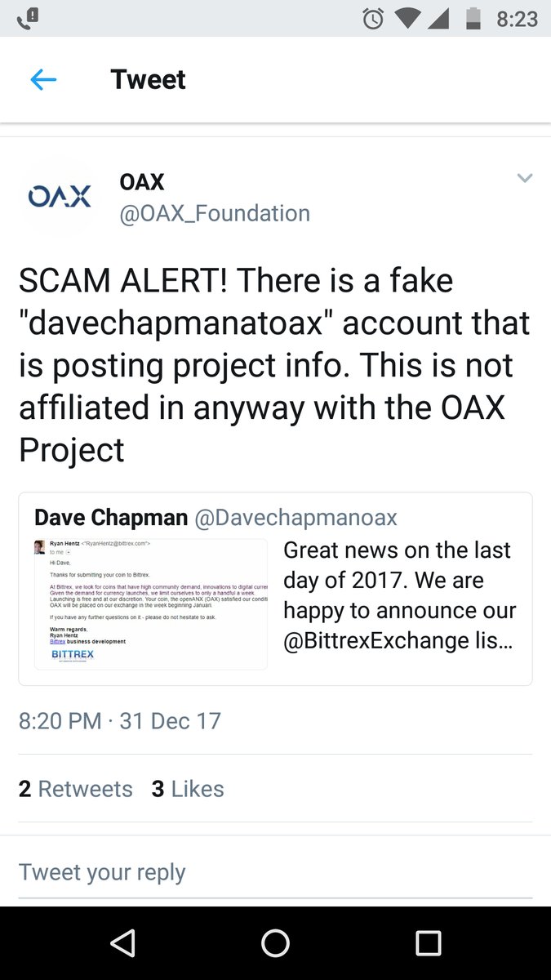This screenshot has height=980, width=551.
Task: Tap the blue back arrow
Action: coord(43,79)
